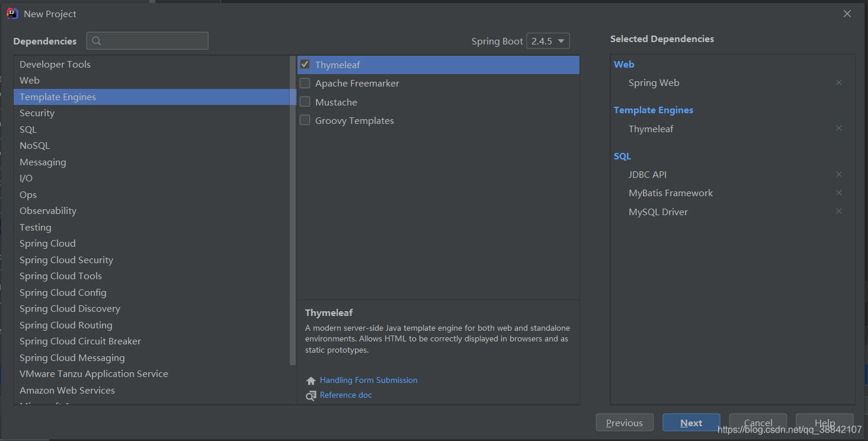Viewport: 868px width, 441px height.
Task: Focus the dependencies search field
Action: [148, 41]
